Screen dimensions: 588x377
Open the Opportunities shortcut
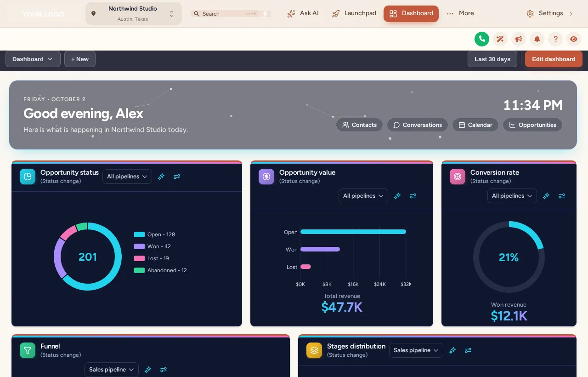(x=532, y=125)
